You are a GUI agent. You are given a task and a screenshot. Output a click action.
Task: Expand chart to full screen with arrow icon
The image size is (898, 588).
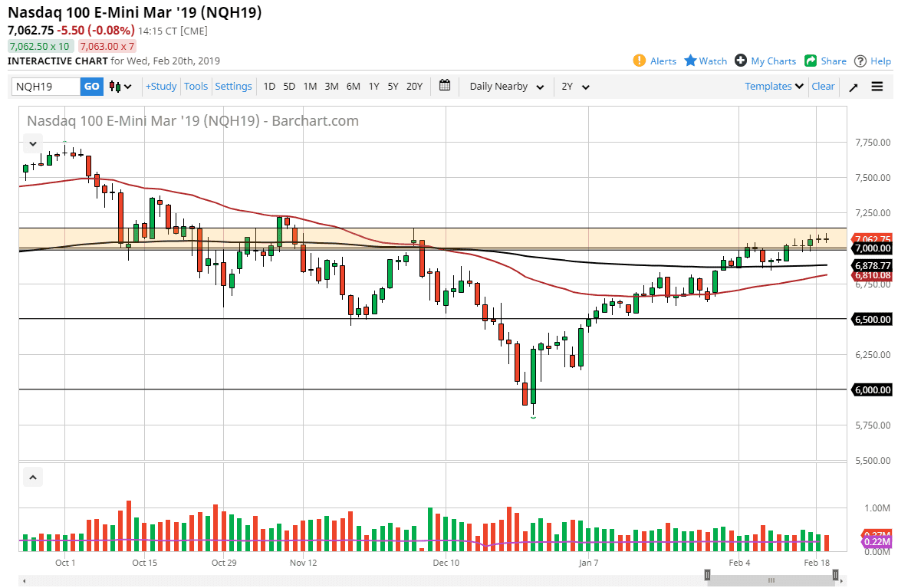coord(853,87)
